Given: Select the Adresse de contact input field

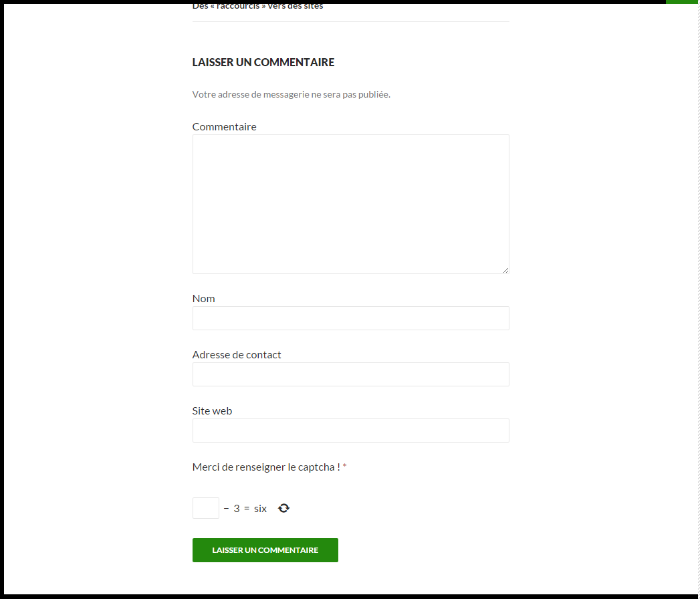Looking at the screenshot, I should (350, 374).
